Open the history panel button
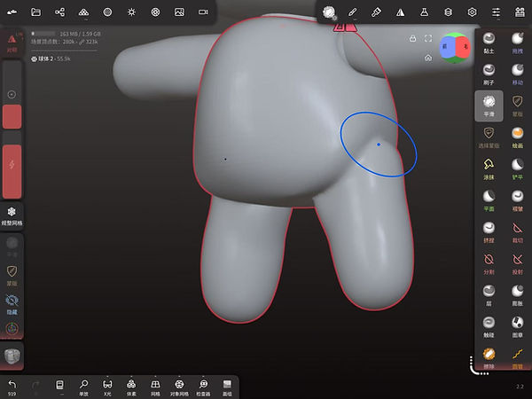Screen dimensions: 532x399 click(59, 386)
